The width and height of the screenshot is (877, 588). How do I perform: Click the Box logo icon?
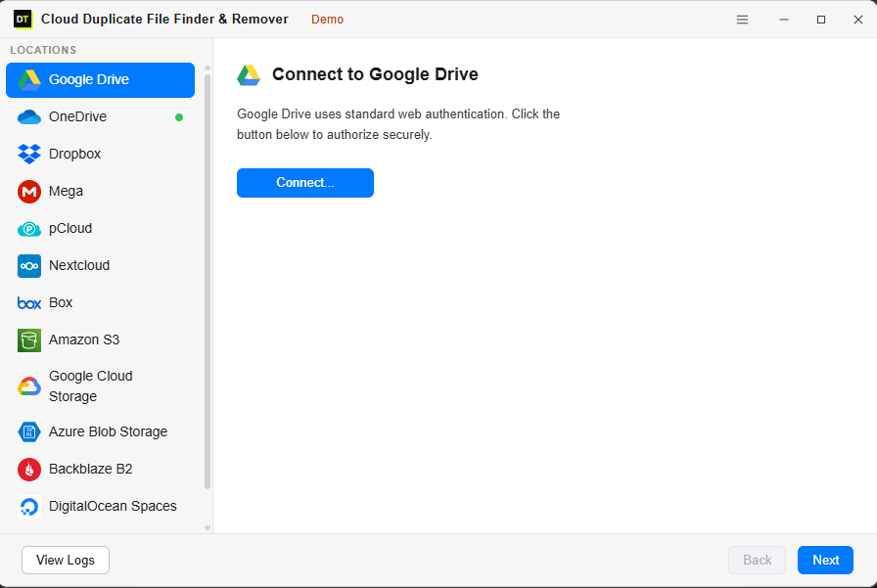pos(29,303)
